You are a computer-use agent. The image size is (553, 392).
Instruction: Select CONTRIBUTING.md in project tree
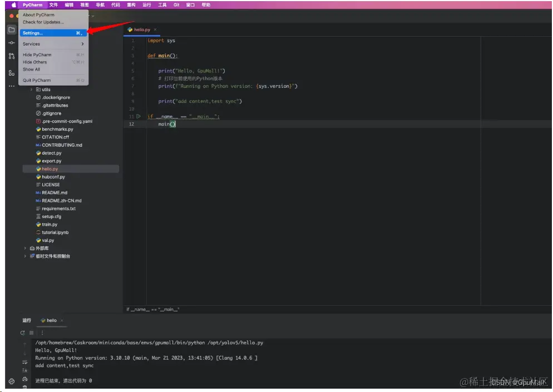pos(59,145)
